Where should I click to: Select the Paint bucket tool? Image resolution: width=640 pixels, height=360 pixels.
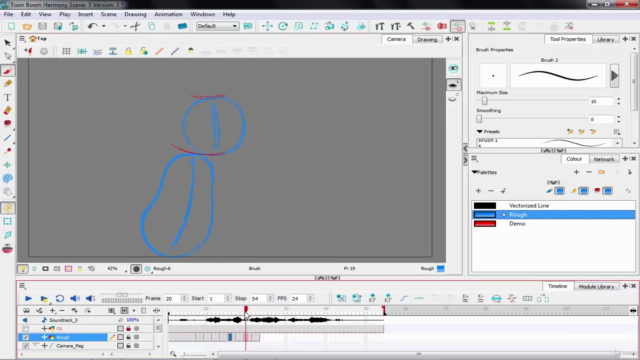point(8,124)
